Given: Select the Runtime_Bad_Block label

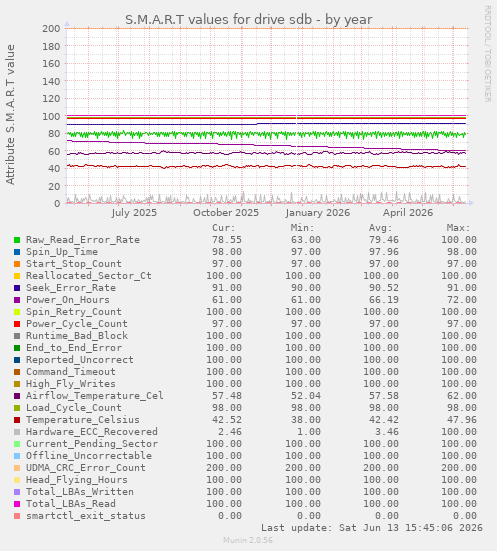Looking at the screenshot, I should point(77,336).
